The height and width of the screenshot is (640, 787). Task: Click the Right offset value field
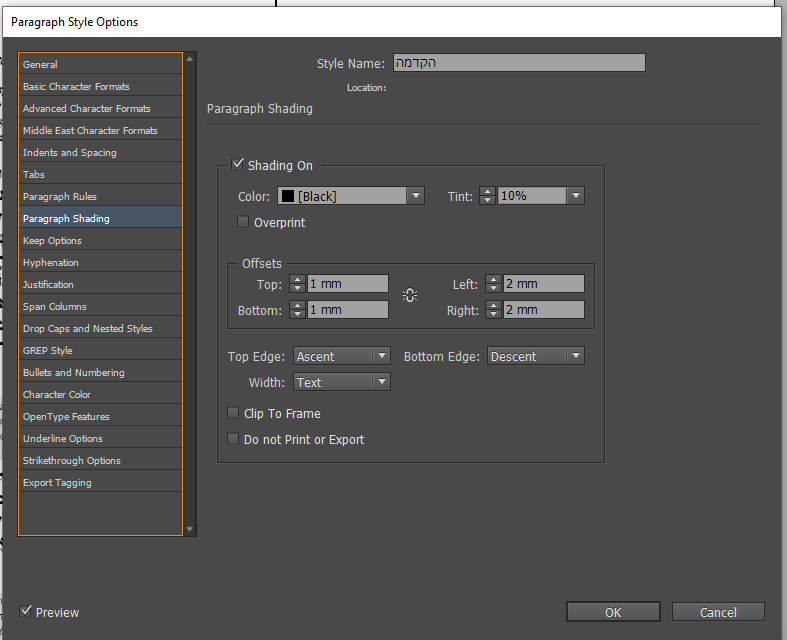click(544, 310)
